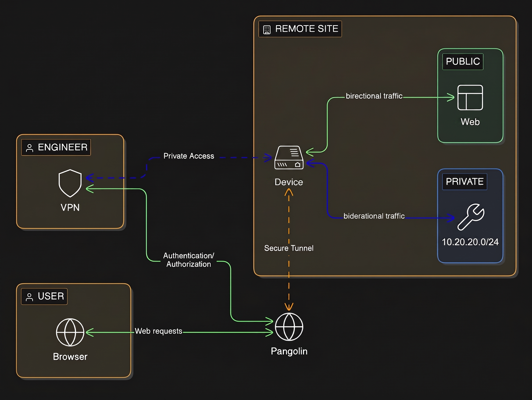The width and height of the screenshot is (532, 400).
Task: Click the wrench icon in PRIVATE box
Action: point(471,217)
